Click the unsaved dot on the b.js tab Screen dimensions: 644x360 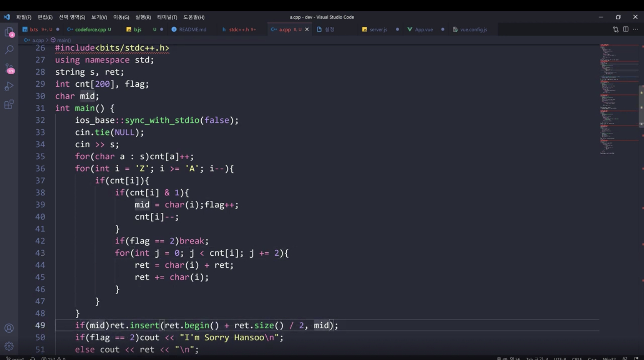[x=161, y=29]
